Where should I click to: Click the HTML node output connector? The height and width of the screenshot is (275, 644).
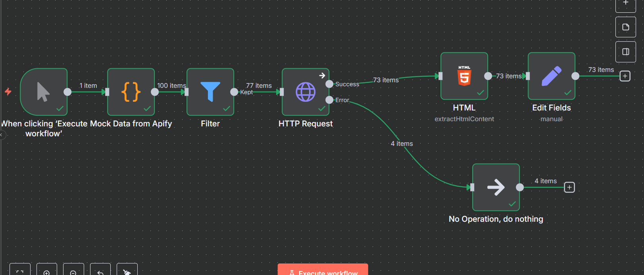click(x=488, y=76)
